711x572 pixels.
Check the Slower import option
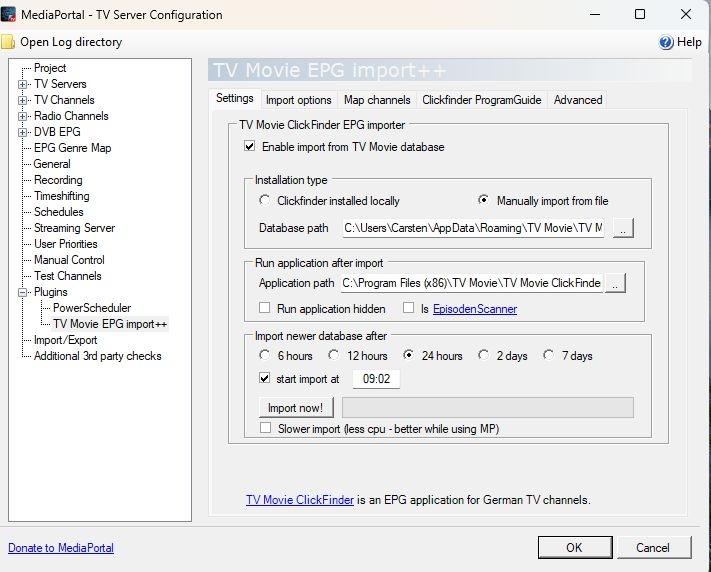pos(265,428)
